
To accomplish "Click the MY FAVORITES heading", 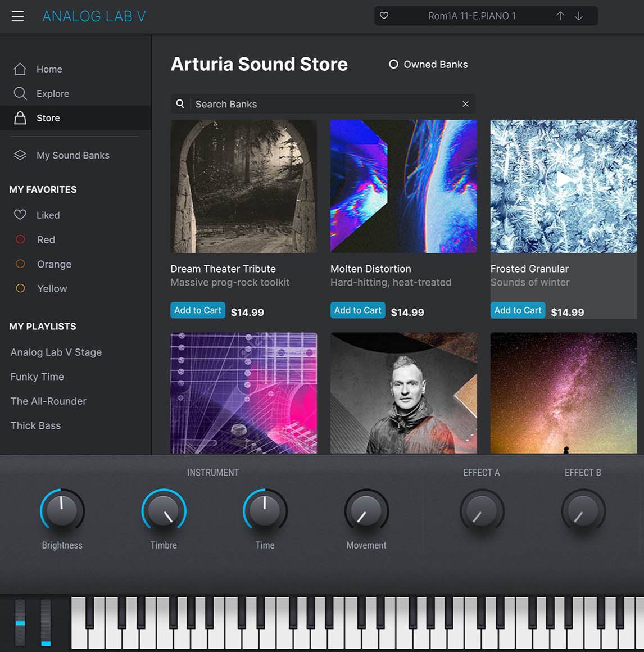I will coord(43,189).
